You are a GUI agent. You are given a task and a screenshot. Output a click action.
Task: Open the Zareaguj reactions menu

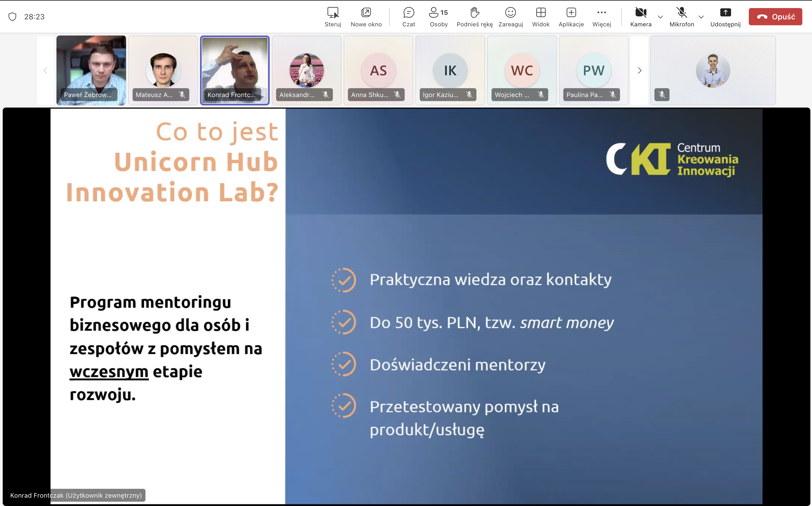click(x=510, y=17)
